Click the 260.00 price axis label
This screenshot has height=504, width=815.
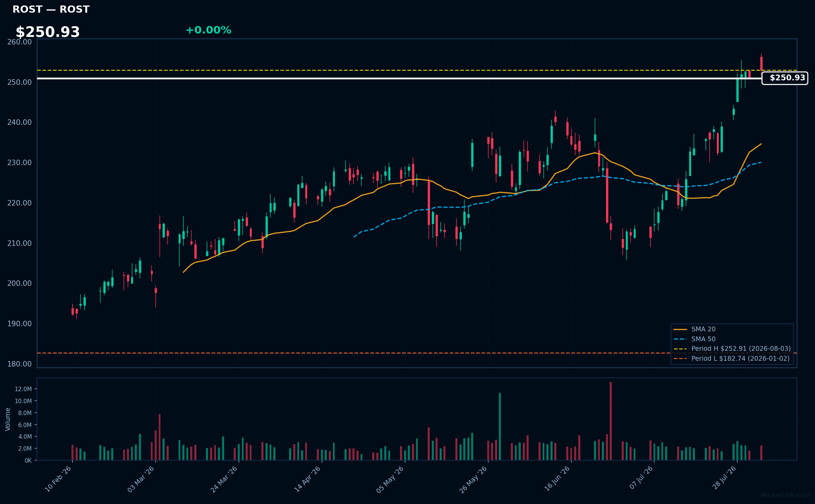pos(20,42)
